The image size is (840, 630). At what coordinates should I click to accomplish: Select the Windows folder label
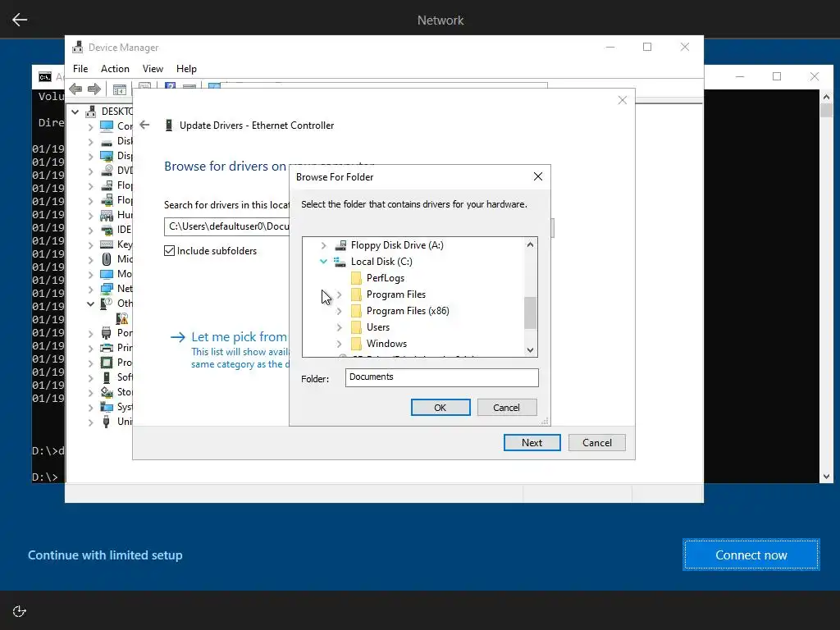tap(386, 344)
